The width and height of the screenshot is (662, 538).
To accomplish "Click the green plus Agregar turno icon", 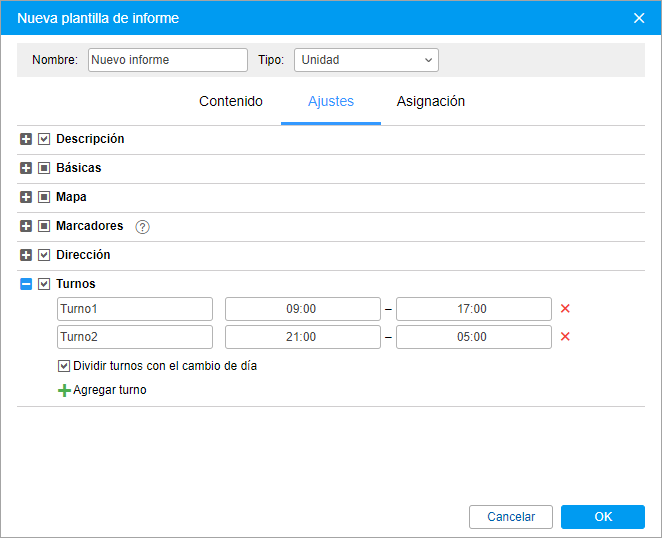I will coord(64,390).
